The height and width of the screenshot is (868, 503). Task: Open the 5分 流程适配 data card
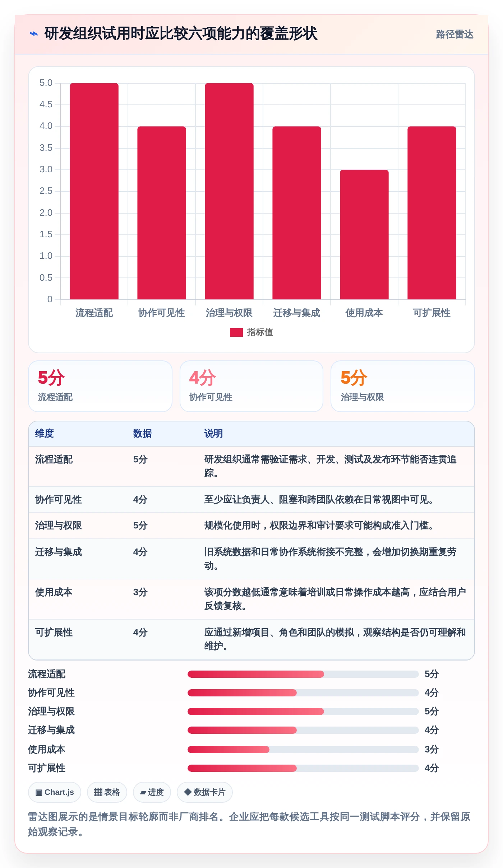(x=100, y=386)
